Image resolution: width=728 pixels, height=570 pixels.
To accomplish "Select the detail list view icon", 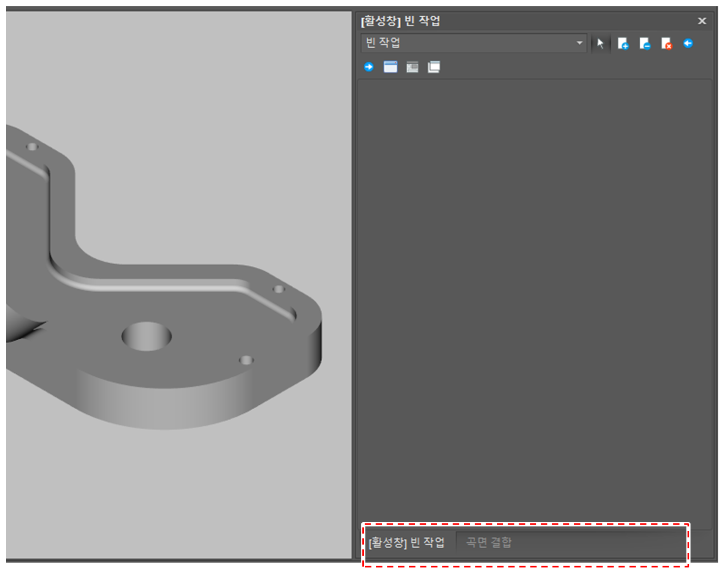I will pos(412,67).
